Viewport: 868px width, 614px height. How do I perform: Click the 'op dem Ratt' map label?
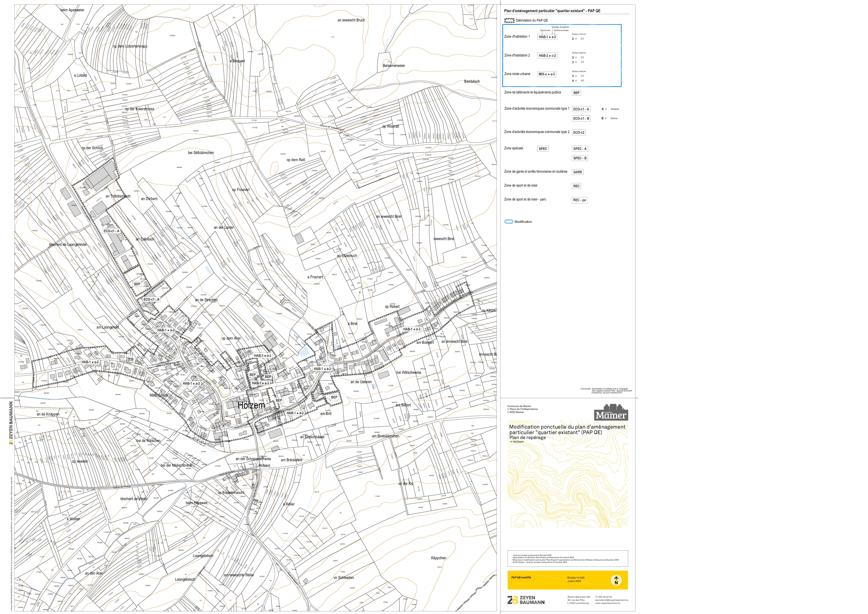click(296, 160)
